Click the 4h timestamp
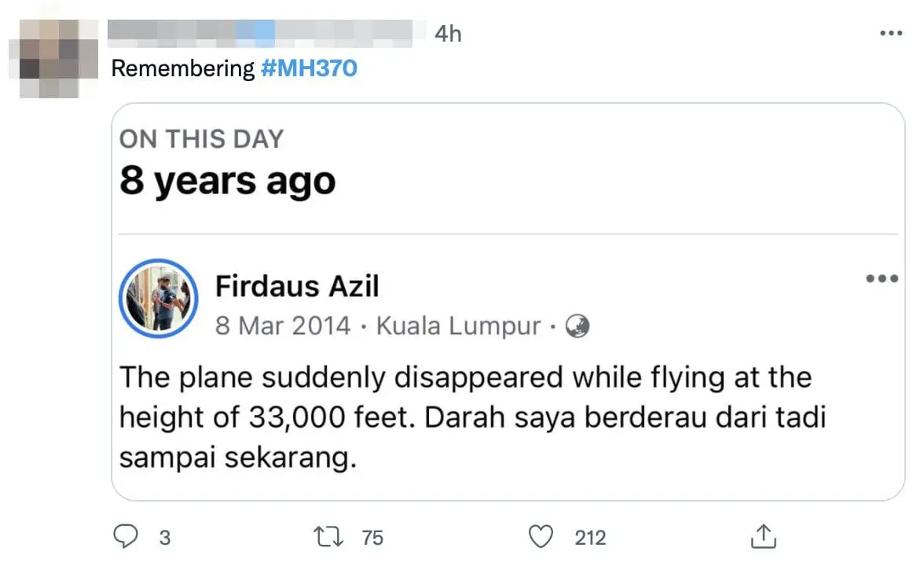Image resolution: width=924 pixels, height=577 pixels. [x=448, y=33]
